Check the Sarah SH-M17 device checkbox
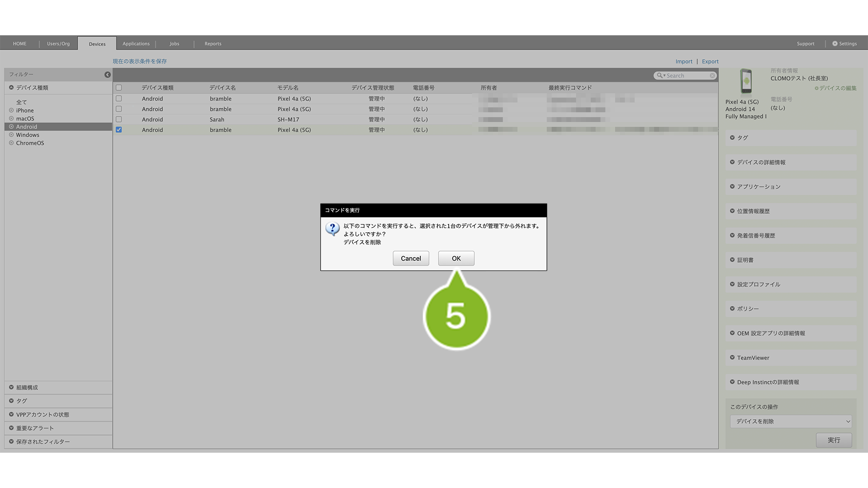 click(x=119, y=120)
